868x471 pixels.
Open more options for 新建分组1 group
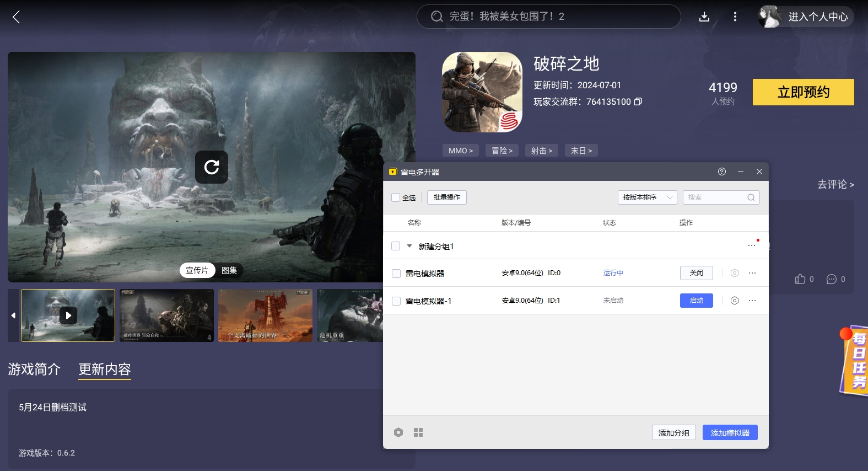pyautogui.click(x=752, y=245)
